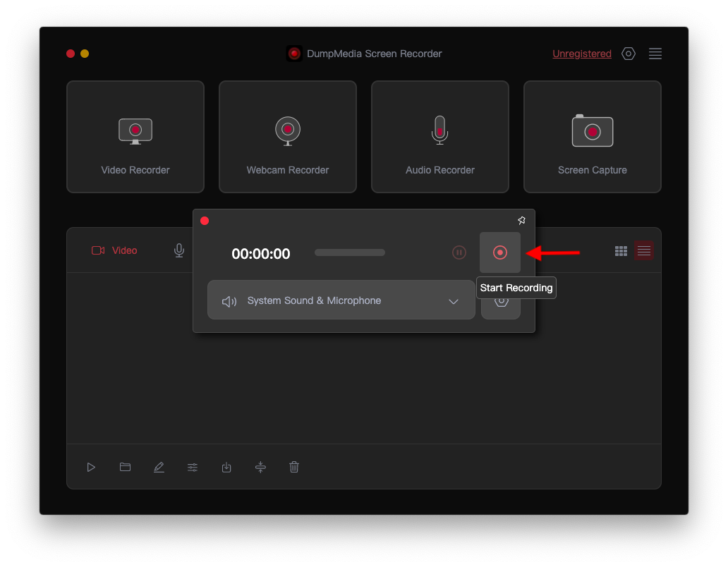Click the Start Recording button
The height and width of the screenshot is (567, 728).
[x=500, y=252]
